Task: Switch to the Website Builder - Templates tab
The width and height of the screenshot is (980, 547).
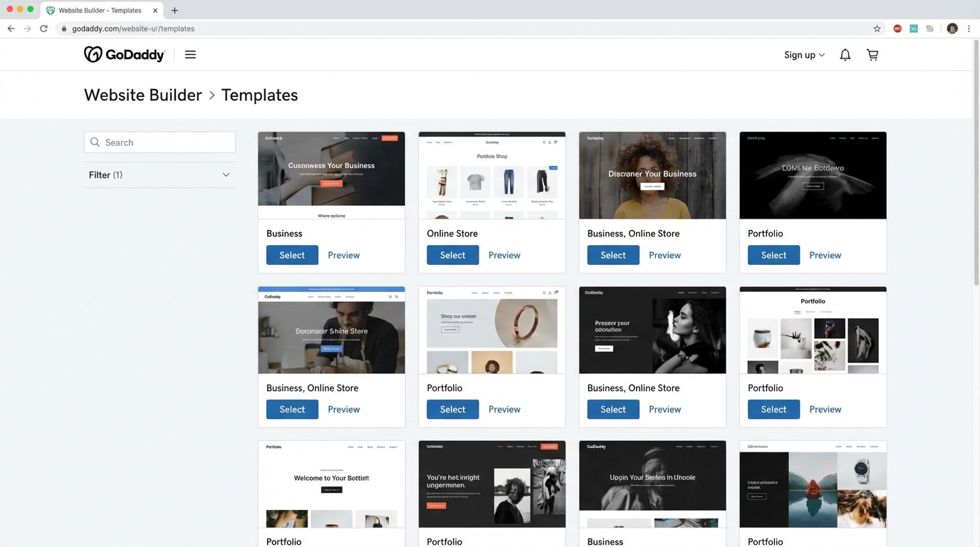Action: (100, 10)
